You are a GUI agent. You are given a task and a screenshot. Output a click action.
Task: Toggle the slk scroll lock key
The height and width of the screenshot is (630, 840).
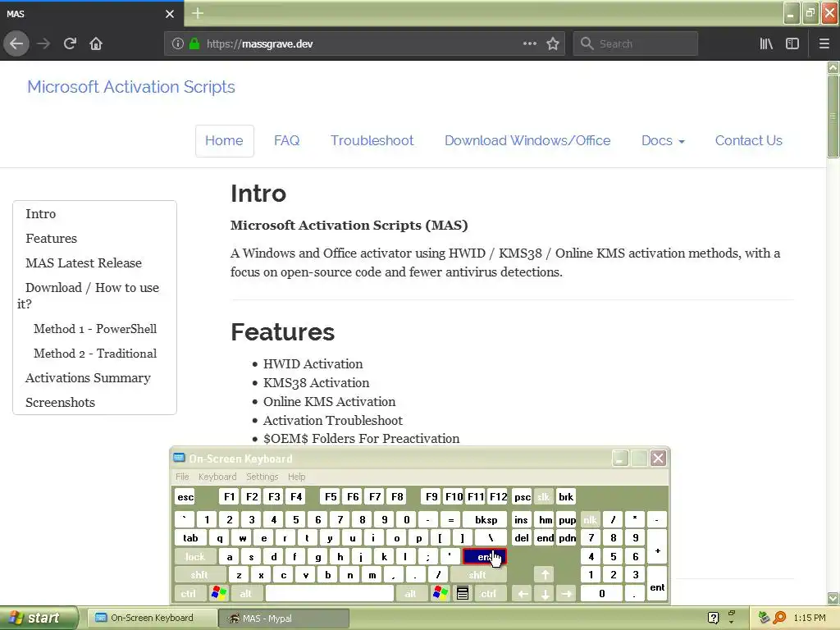543,496
